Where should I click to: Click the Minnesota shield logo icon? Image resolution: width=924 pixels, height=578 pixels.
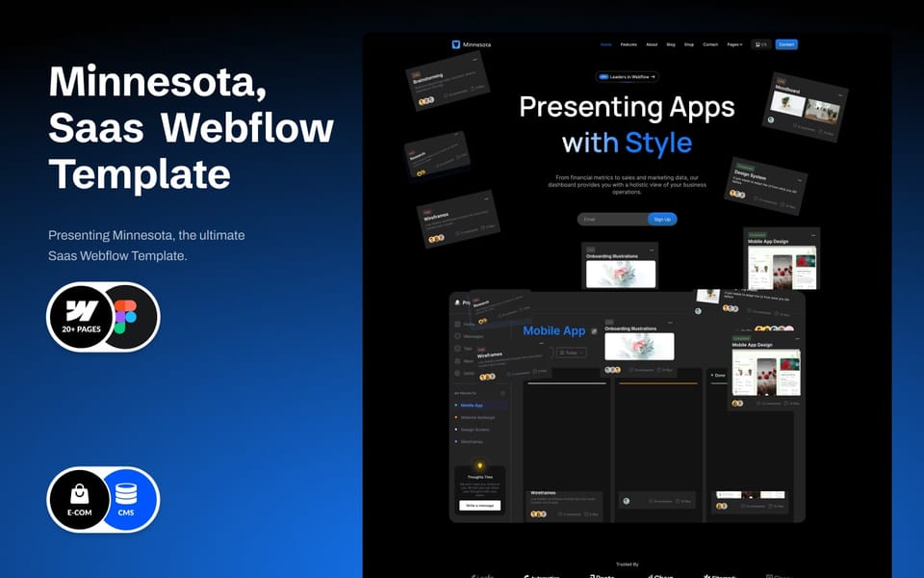pos(455,44)
